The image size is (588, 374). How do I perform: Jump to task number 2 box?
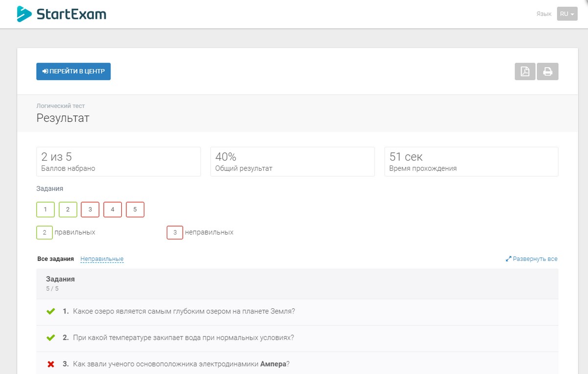pyautogui.click(x=68, y=210)
